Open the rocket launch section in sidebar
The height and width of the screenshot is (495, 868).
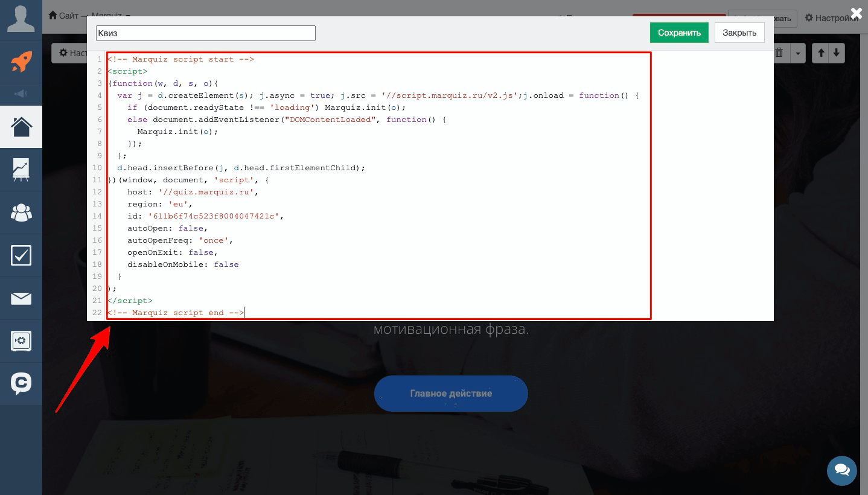(21, 62)
